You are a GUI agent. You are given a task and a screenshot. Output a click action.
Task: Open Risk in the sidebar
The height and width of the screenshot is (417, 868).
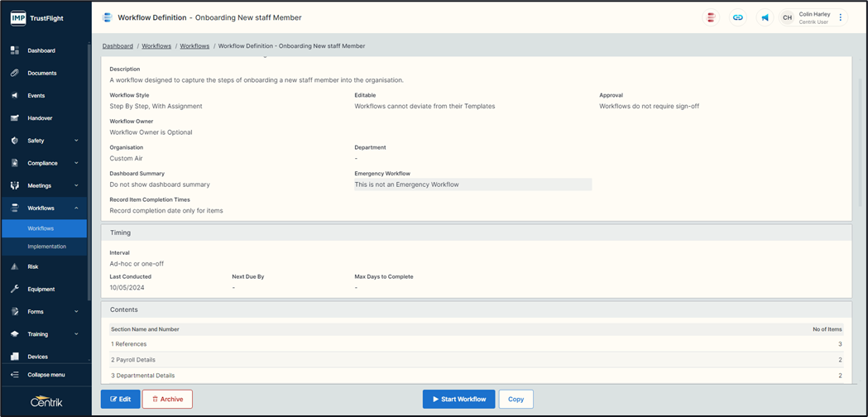pyautogui.click(x=33, y=266)
